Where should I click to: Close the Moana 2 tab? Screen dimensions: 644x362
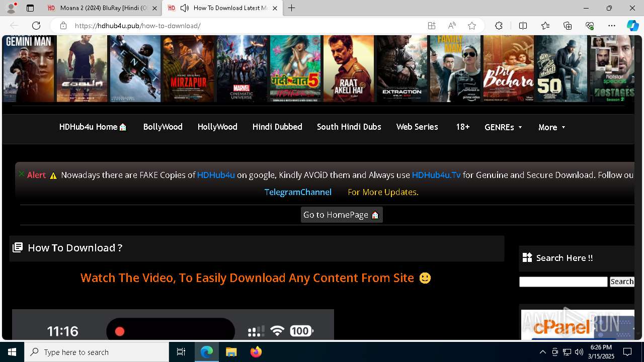(154, 8)
